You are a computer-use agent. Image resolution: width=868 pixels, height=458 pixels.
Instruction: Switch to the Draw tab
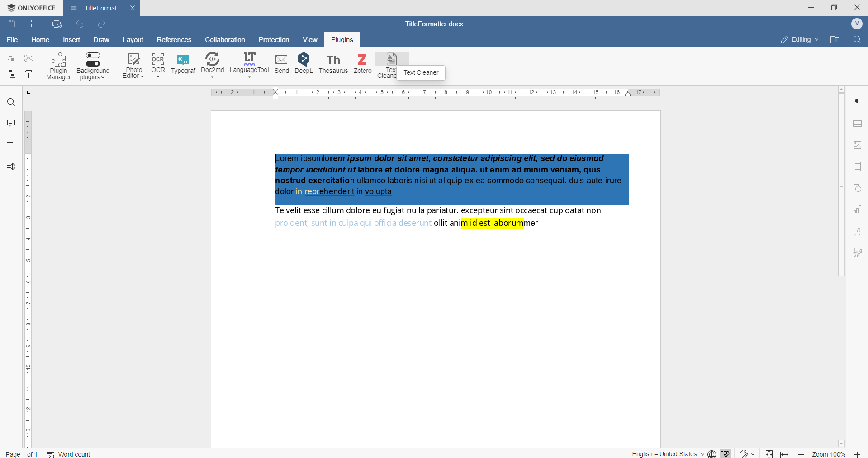pos(101,40)
